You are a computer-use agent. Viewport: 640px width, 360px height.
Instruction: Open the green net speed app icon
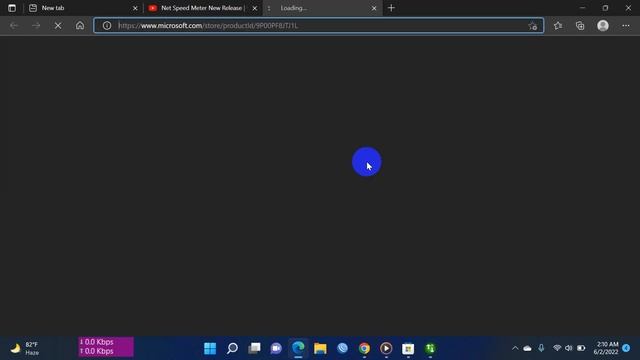pyautogui.click(x=430, y=348)
